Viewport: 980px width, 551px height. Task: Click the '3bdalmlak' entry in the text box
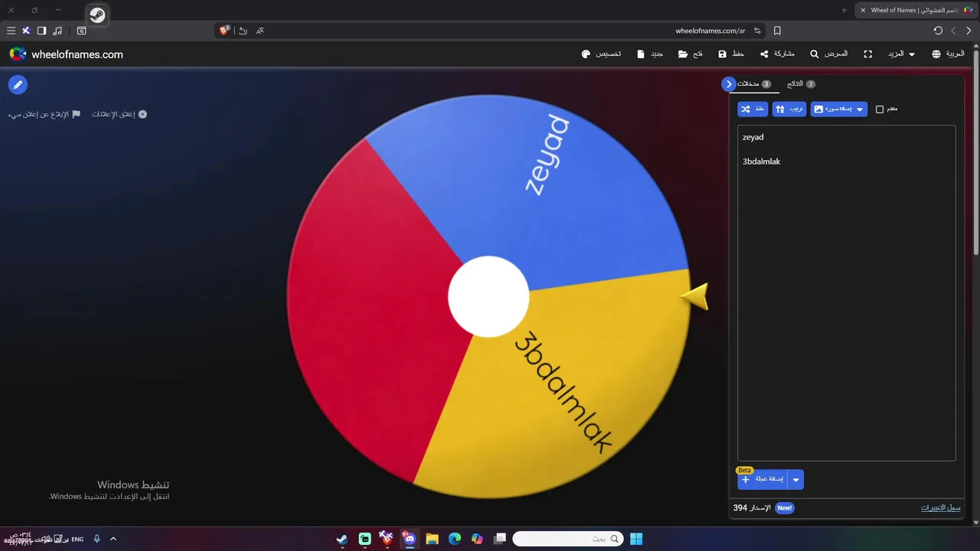click(x=761, y=161)
